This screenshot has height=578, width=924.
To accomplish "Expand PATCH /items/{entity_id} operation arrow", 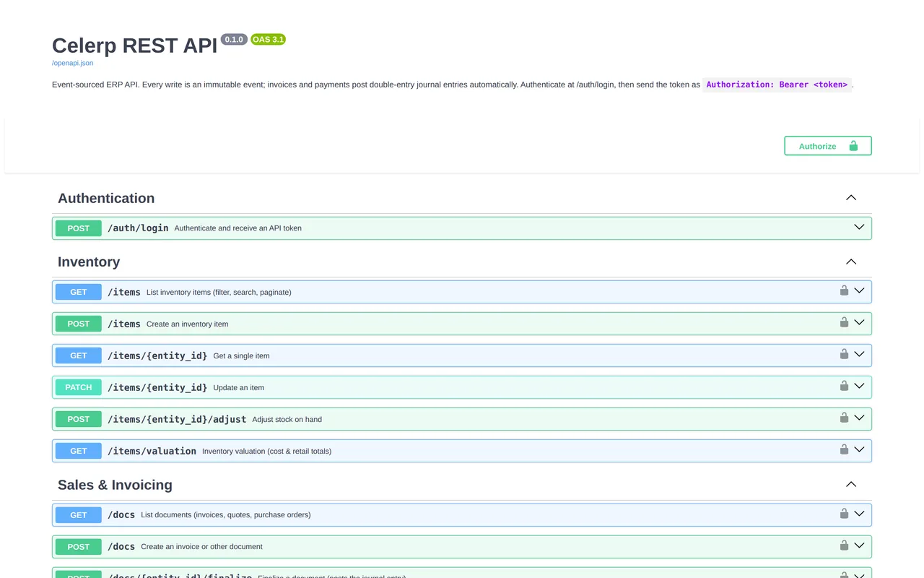I will pyautogui.click(x=859, y=386).
